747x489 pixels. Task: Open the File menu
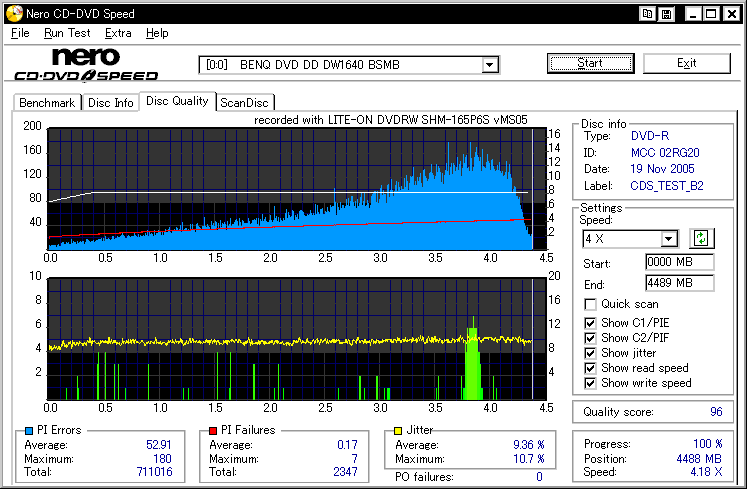(x=20, y=33)
